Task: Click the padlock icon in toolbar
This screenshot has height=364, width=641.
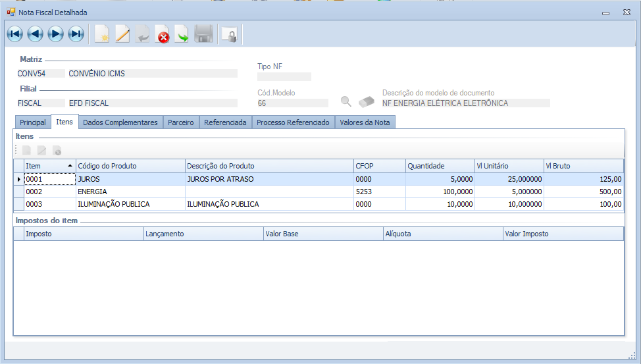Action: 230,34
